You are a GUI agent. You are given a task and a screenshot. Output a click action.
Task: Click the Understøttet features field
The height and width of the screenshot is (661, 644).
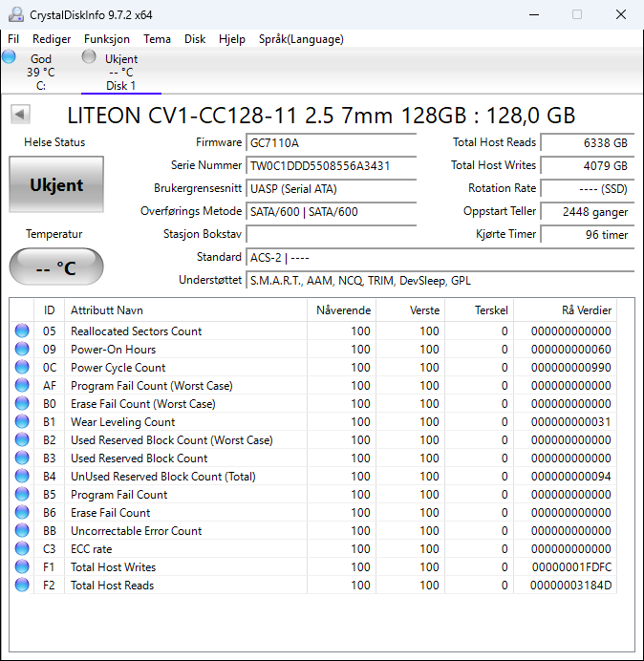[x=440, y=280]
